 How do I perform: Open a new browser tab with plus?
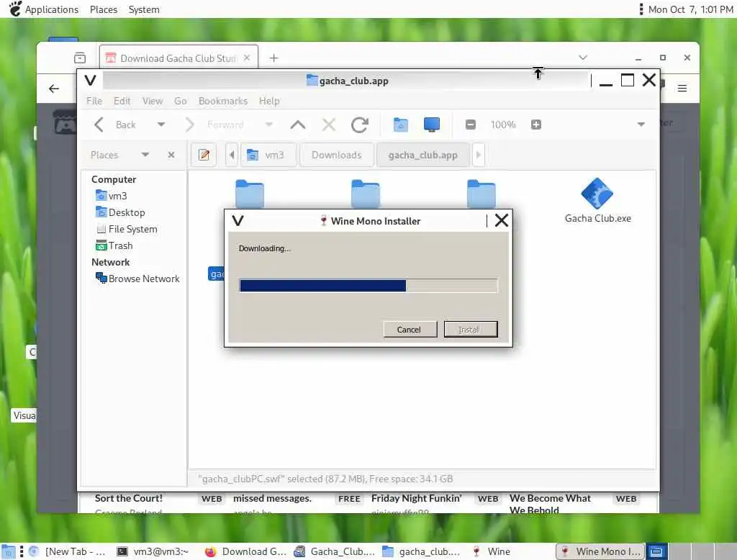pos(274,58)
